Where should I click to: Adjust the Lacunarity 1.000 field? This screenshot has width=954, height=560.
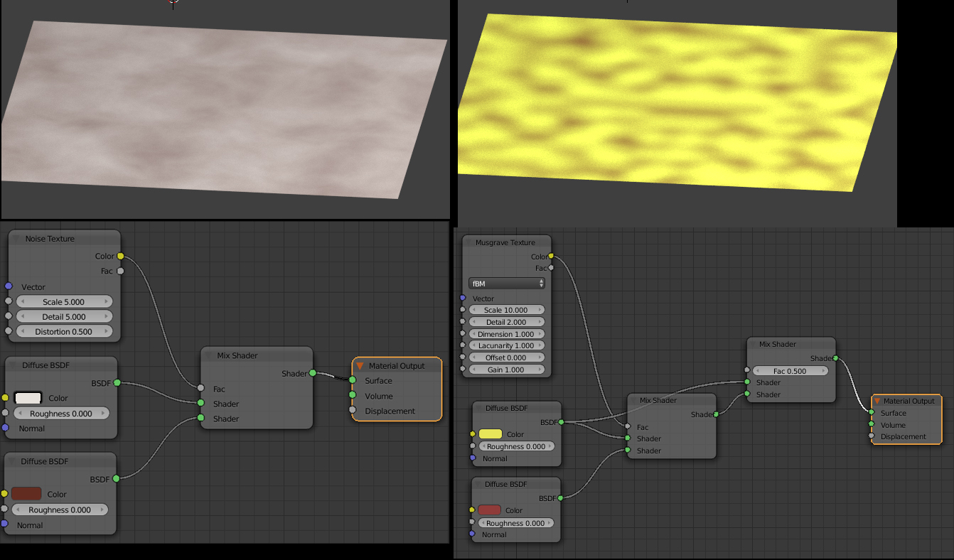506,345
